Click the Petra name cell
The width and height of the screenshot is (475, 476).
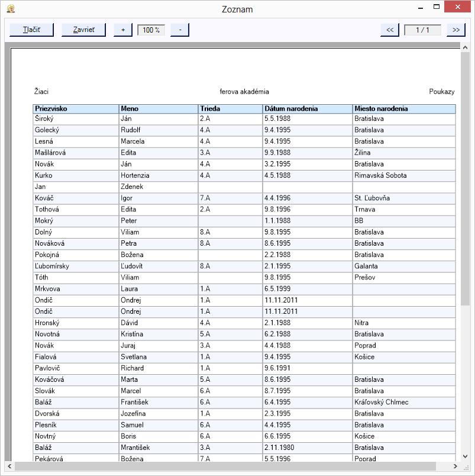tap(159, 243)
